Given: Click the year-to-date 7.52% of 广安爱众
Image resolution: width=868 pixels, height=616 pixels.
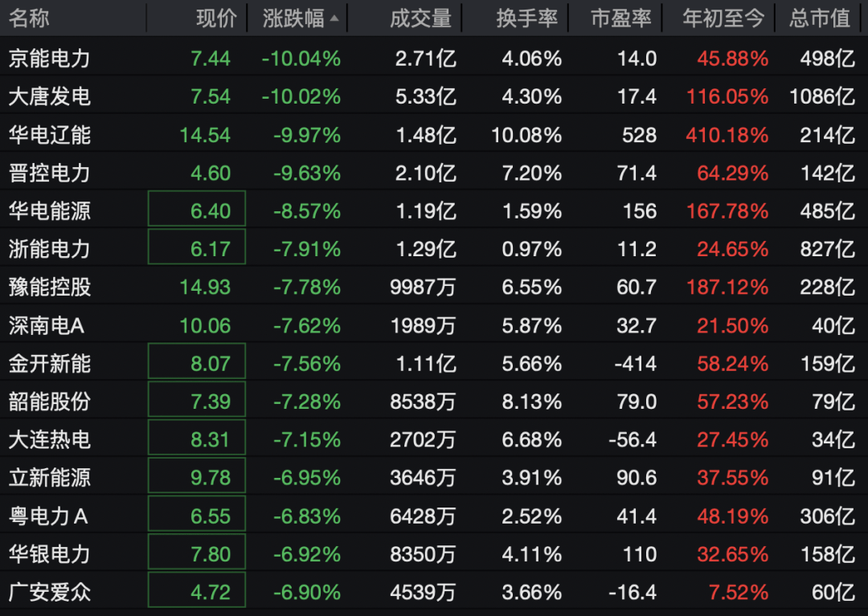Looking at the screenshot, I should pyautogui.click(x=739, y=593).
